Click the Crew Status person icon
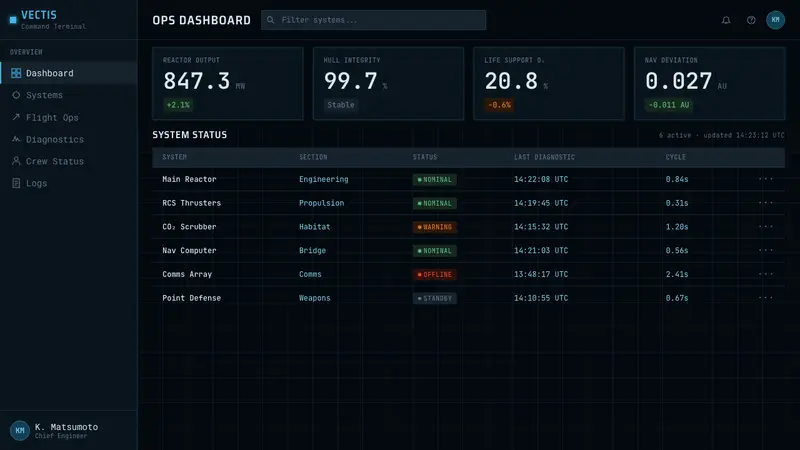This screenshot has height=450, width=800. (16, 161)
